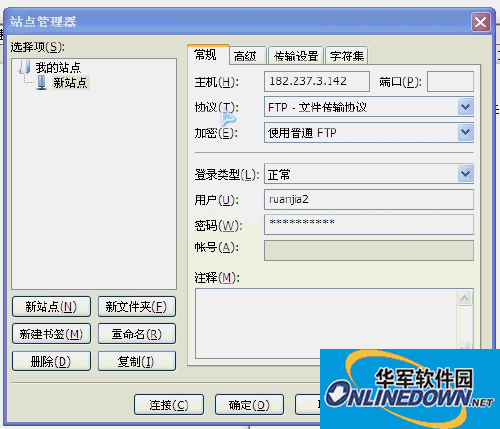
Task: Click the 连接(C) connect button
Action: (169, 405)
